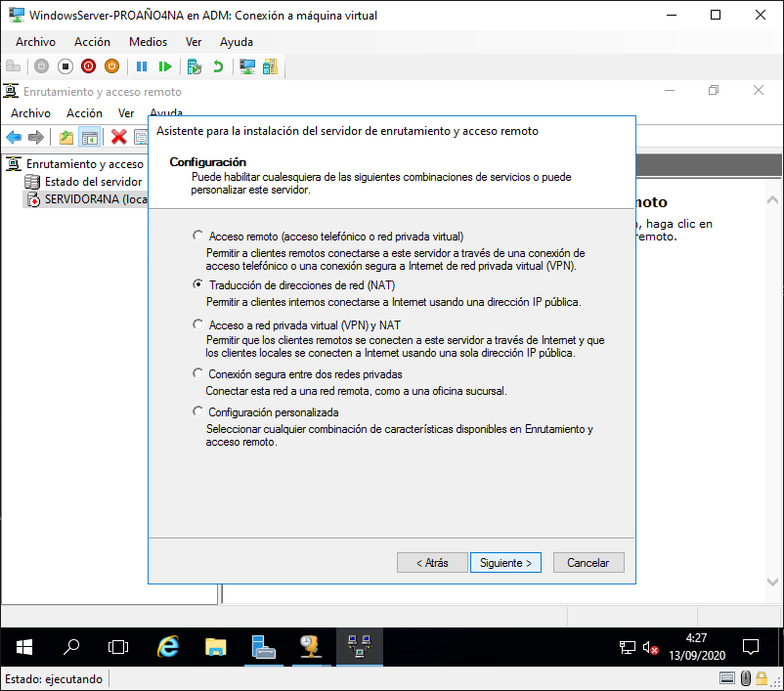This screenshot has width=784, height=691.
Task: Click the mouse icon in VM status bar
Action: (x=746, y=678)
